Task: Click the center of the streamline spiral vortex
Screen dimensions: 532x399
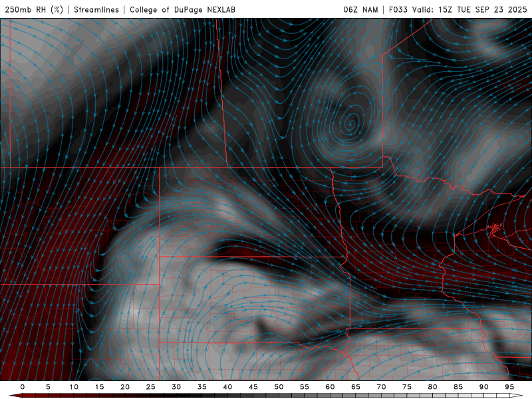Action: click(352, 124)
